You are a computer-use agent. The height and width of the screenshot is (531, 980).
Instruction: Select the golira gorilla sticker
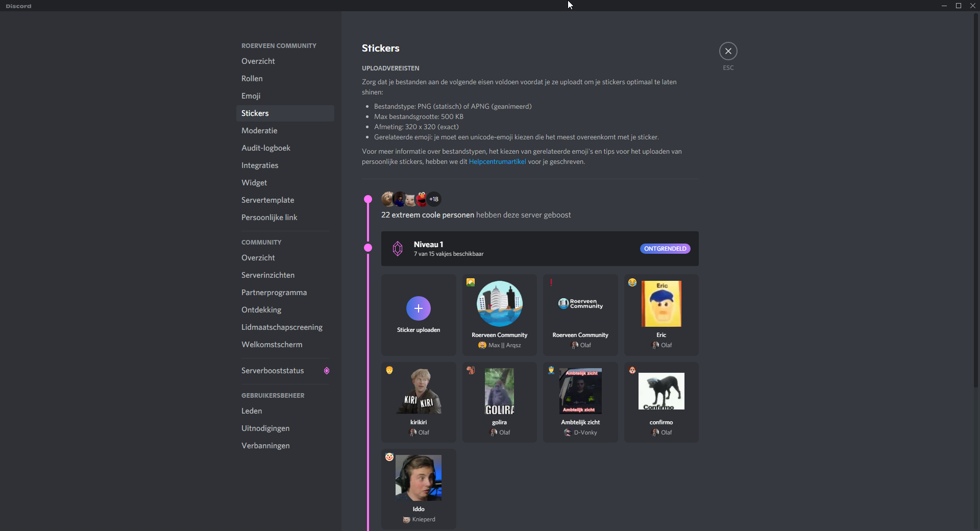(x=499, y=391)
